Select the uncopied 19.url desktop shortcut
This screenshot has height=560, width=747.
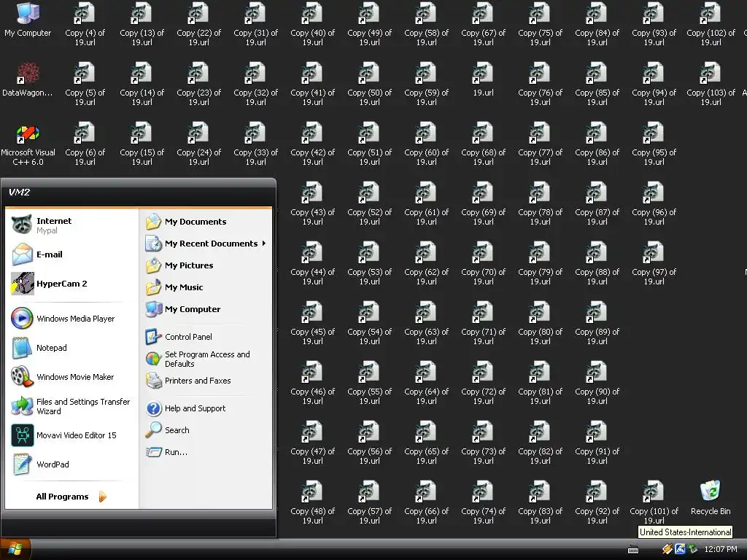[x=483, y=80]
